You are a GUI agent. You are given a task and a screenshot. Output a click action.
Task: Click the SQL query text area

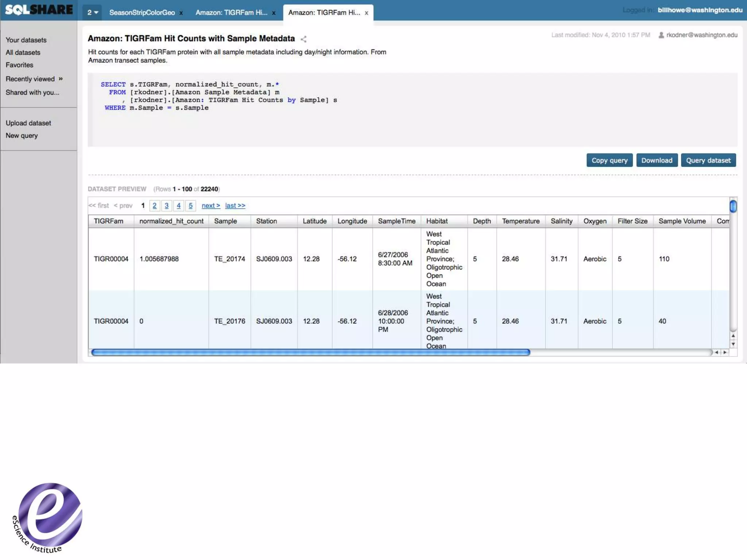click(x=412, y=109)
